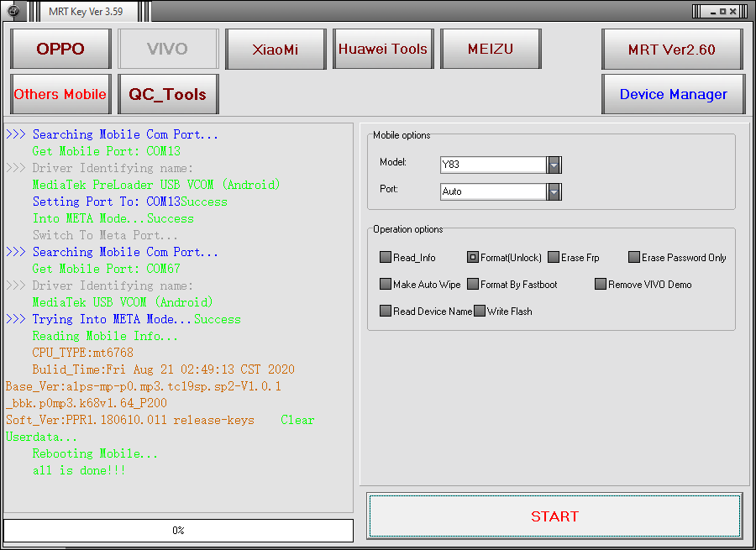756x550 pixels.
Task: Open the OPPO tools section
Action: (60, 49)
